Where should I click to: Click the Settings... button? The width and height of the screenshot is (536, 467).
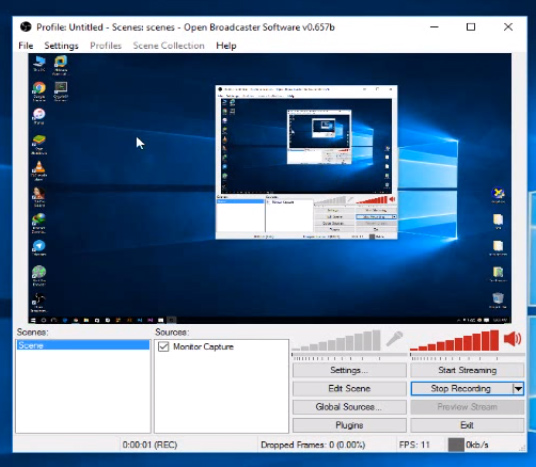pos(349,370)
